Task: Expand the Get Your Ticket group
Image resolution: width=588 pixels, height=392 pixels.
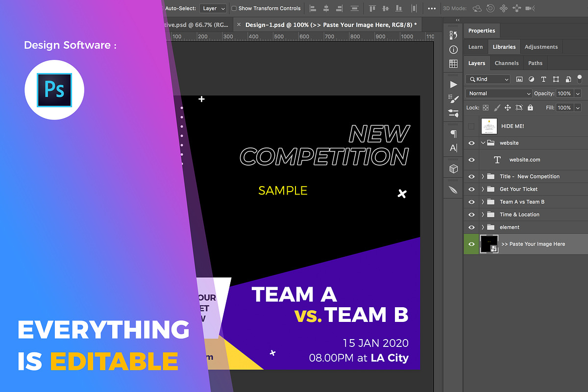Action: 483,189
